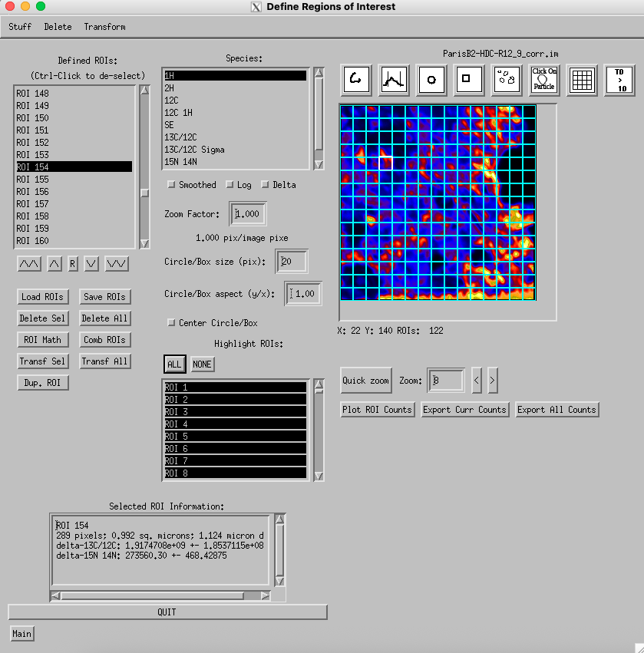Screen dimensions: 644x653
Task: Activate the Click On Particle tool
Action: [x=544, y=79]
